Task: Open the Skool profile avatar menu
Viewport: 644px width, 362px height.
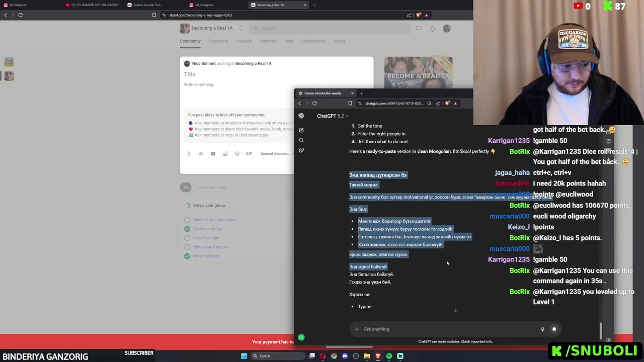Action: (x=447, y=29)
